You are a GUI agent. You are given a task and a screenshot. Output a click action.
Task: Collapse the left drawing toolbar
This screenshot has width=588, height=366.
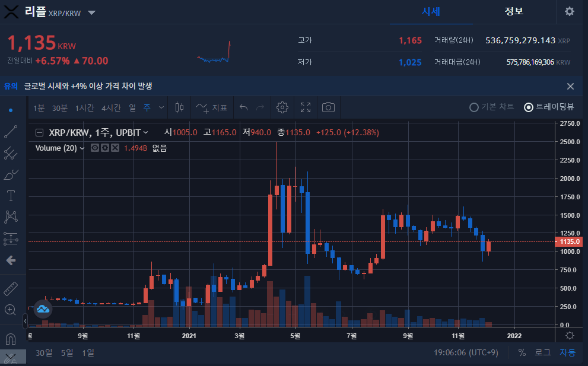(x=25, y=321)
